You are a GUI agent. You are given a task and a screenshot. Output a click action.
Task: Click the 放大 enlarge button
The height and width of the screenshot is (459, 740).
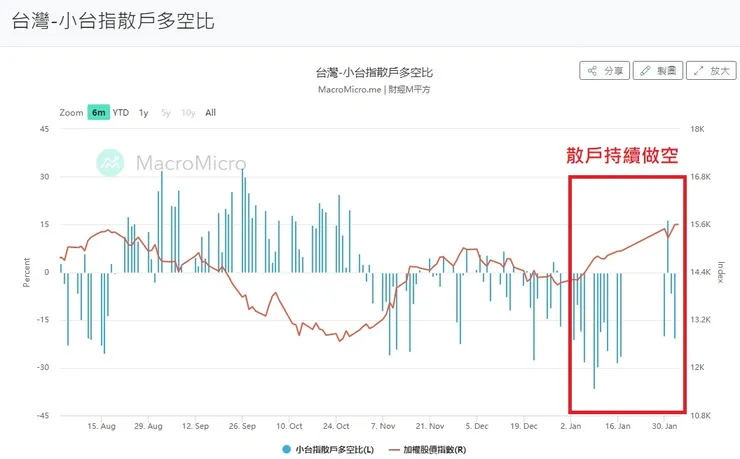711,71
